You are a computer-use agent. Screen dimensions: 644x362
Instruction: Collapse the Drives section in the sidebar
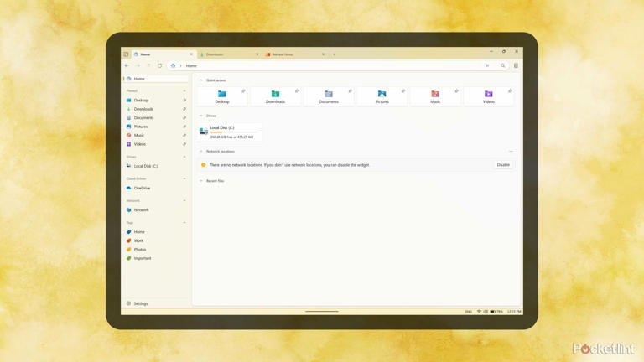184,157
